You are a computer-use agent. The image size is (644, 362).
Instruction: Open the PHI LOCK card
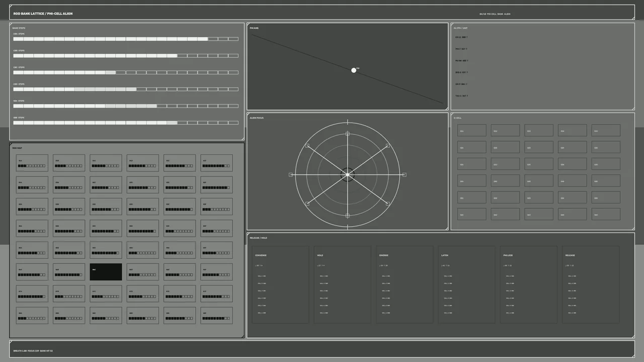tap(528, 285)
